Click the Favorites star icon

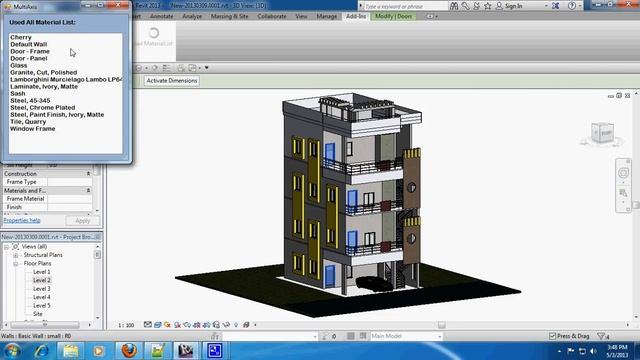(487, 6)
